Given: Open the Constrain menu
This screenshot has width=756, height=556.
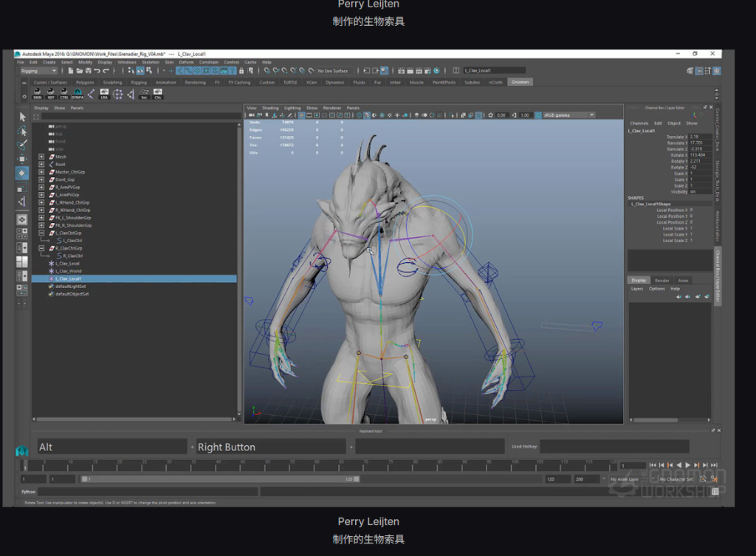Looking at the screenshot, I should click(x=209, y=62).
